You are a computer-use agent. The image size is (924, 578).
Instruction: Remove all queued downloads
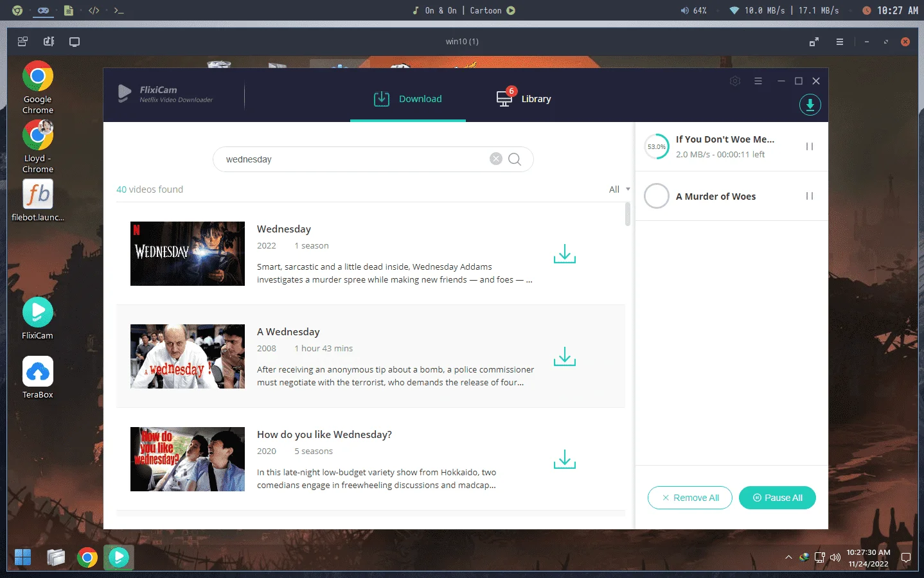click(x=690, y=498)
